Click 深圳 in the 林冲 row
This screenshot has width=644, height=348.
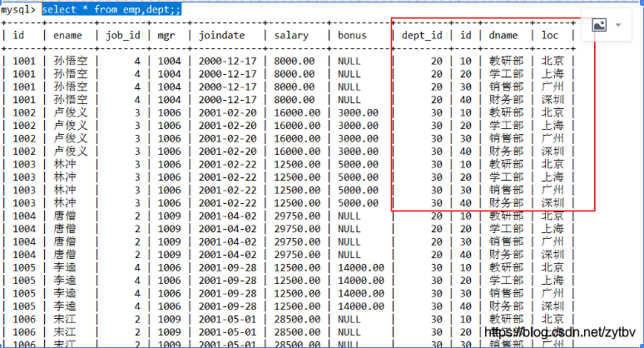tap(552, 202)
